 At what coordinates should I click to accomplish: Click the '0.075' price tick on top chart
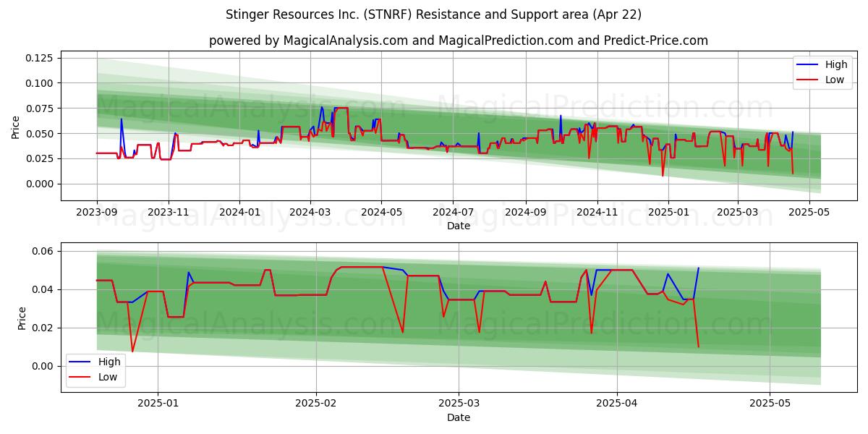[x=41, y=109]
